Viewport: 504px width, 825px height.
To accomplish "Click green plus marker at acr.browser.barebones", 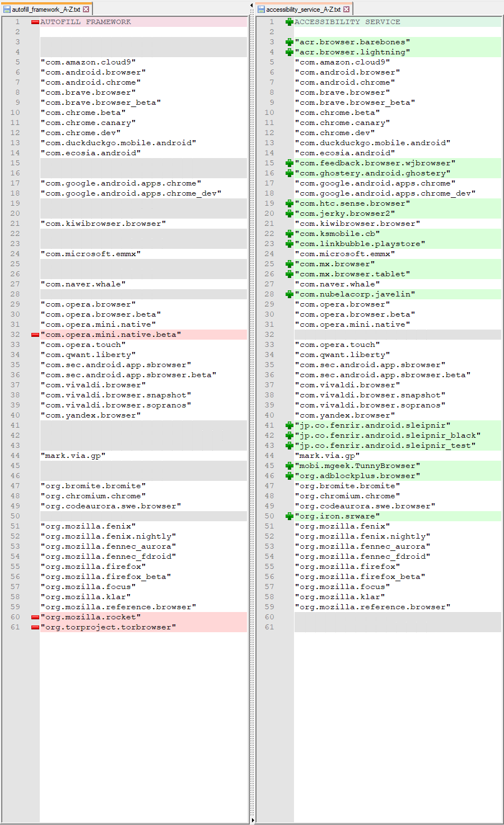I will pyautogui.click(x=289, y=42).
